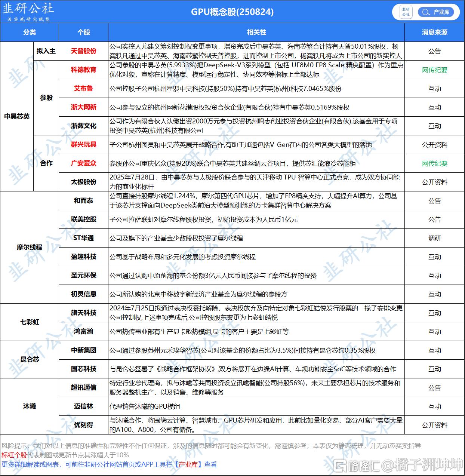The height and width of the screenshot is (476, 465).
Task: Click stock name 艾布鲁
Action: (84, 88)
